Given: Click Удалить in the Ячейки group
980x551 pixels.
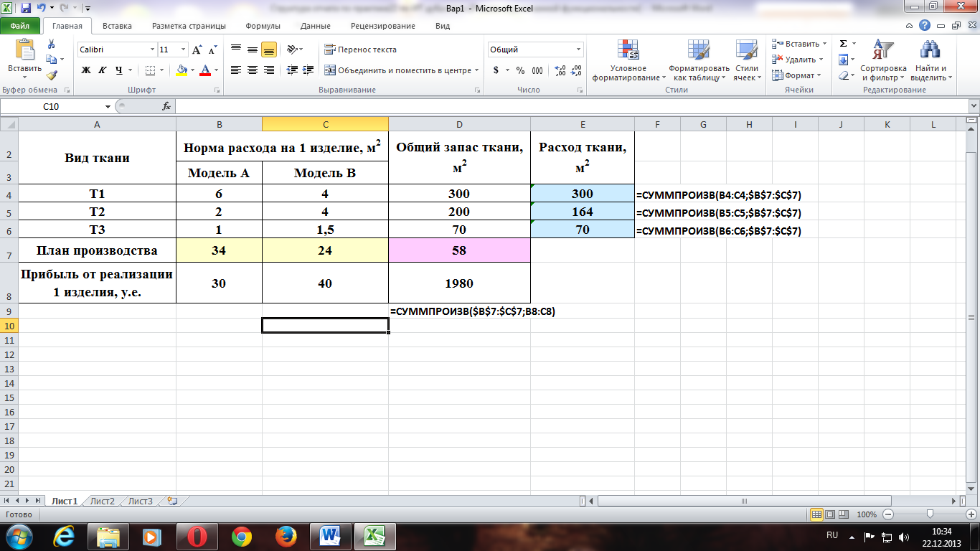Looking at the screenshot, I should [798, 60].
